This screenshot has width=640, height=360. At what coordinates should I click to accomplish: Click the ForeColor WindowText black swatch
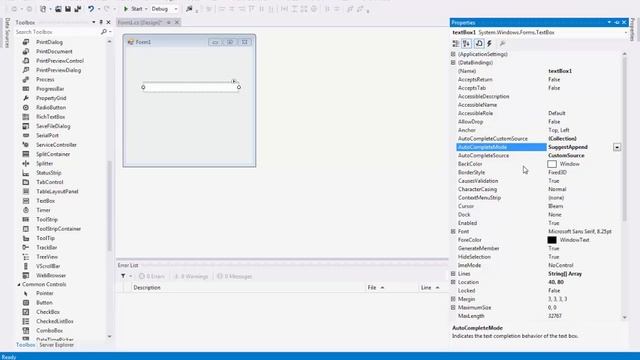(552, 240)
